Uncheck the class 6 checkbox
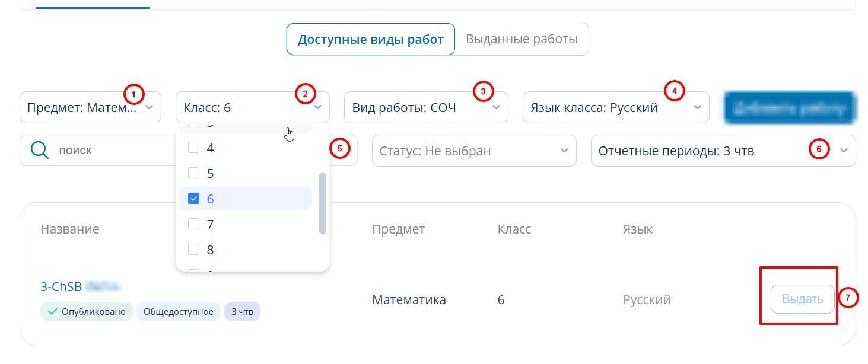868x364 pixels. [x=193, y=199]
